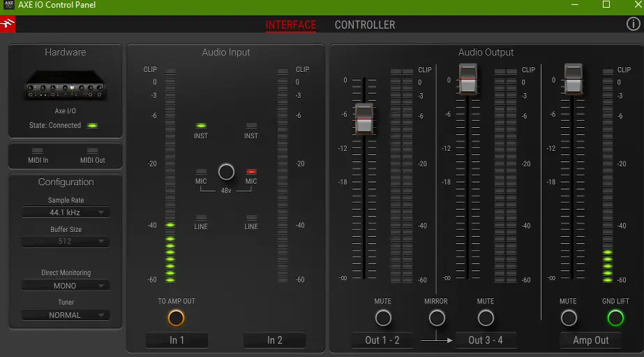Select the INTERFACE tab
Screen dimensions: 644x357
tap(291, 25)
